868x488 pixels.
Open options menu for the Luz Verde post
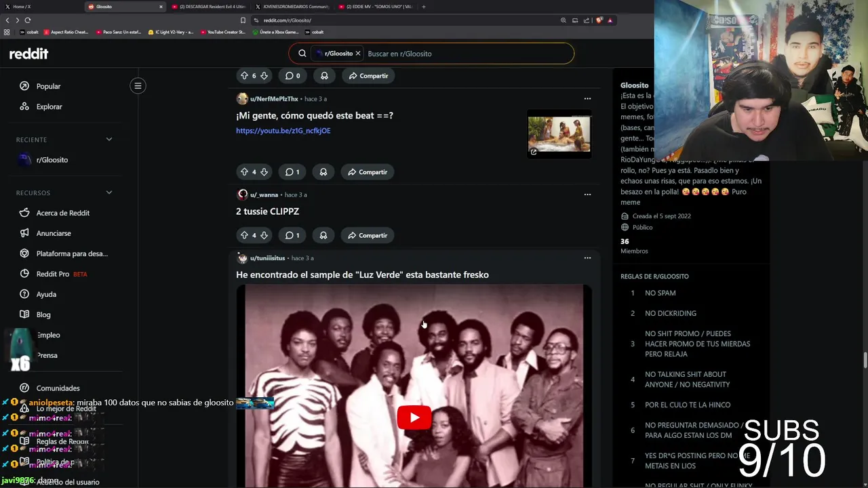coord(587,258)
